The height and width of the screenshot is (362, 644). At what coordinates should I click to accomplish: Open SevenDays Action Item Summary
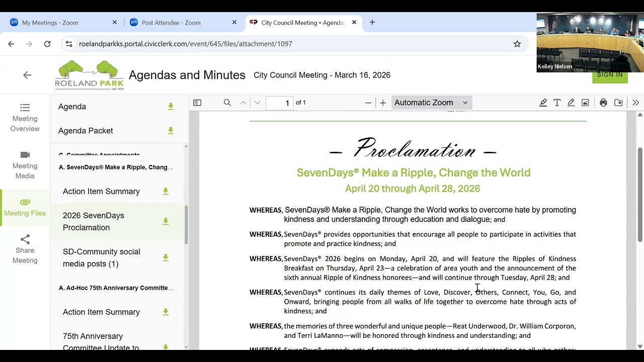101,191
